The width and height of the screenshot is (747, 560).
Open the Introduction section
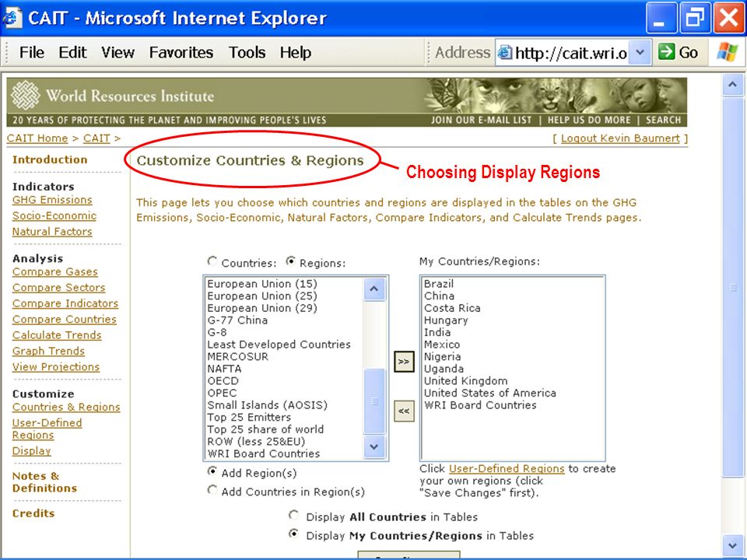[50, 159]
